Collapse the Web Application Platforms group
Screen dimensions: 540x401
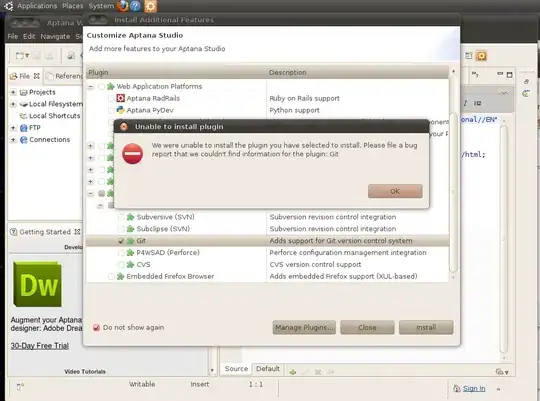pos(91,86)
